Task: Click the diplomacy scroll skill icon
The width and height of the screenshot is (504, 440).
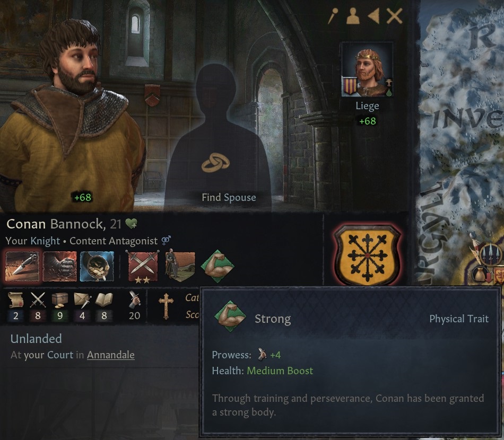Action: point(15,300)
